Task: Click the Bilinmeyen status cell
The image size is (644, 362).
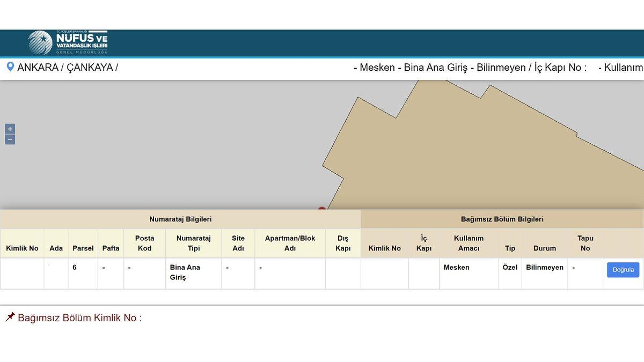Action: (544, 267)
